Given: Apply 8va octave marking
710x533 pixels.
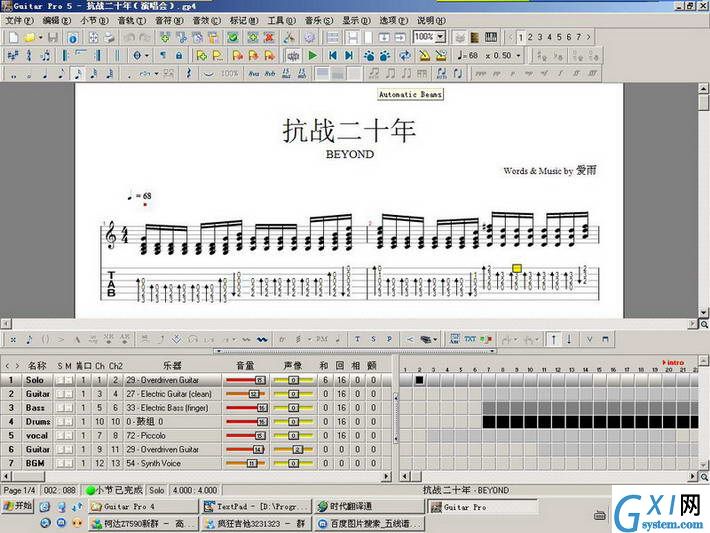Looking at the screenshot, I should pos(254,73).
